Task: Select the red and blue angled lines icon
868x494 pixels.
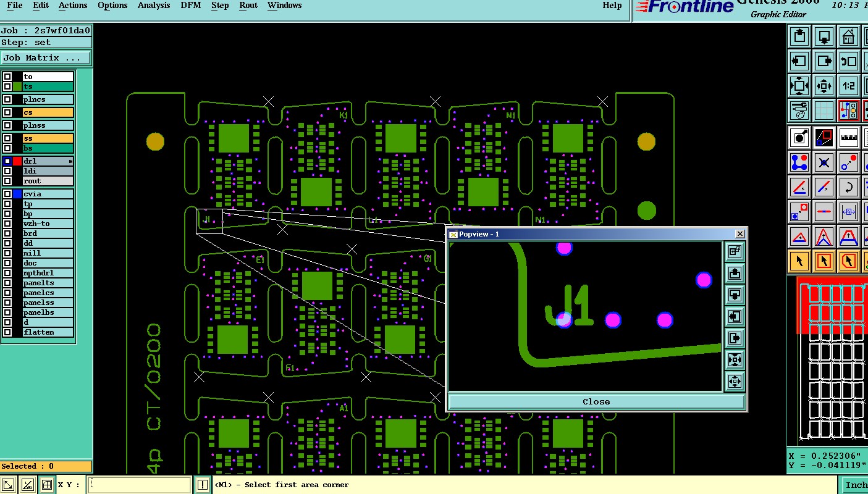Action: 799,187
